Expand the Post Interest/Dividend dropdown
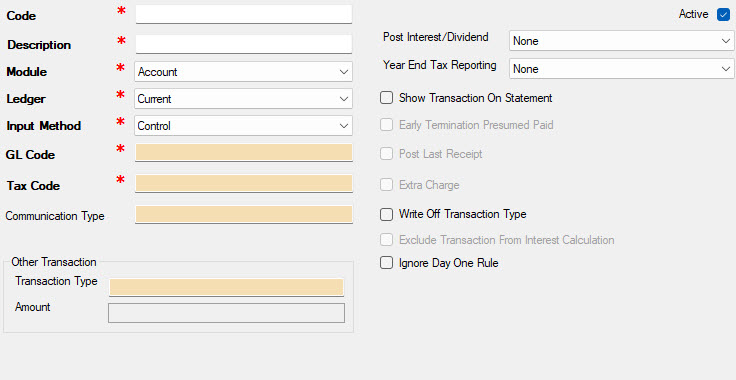Image resolution: width=736 pixels, height=380 pixels. coord(621,41)
